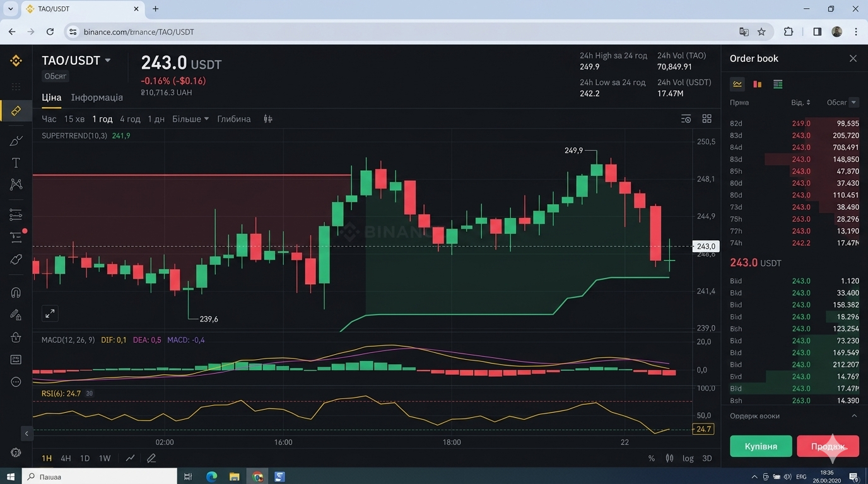
Task: Open the candlestick chart style icon
Action: 268,118
